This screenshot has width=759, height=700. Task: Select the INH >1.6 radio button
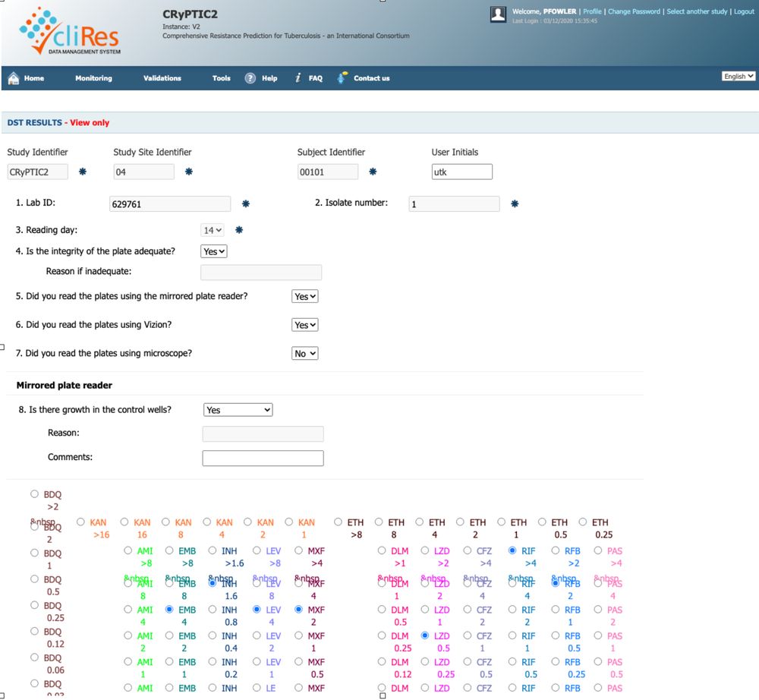pos(213,550)
